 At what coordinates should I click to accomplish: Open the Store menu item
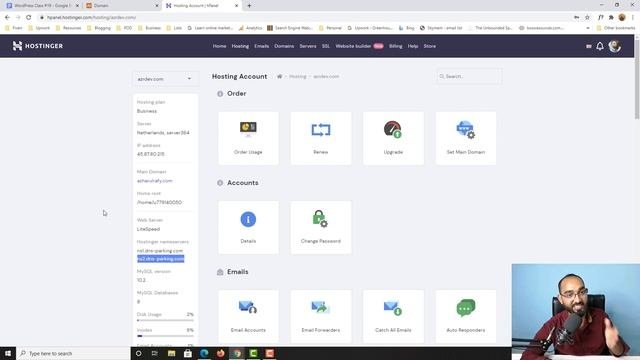click(429, 46)
